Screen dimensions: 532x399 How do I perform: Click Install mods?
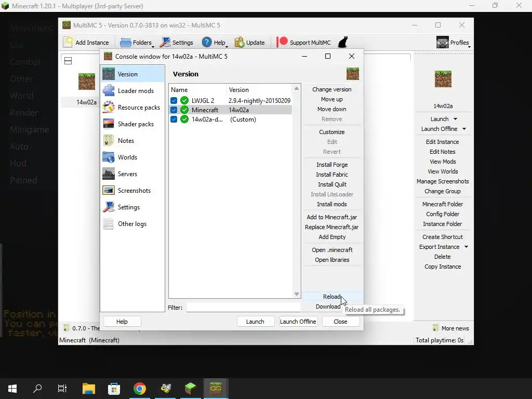[332, 204]
